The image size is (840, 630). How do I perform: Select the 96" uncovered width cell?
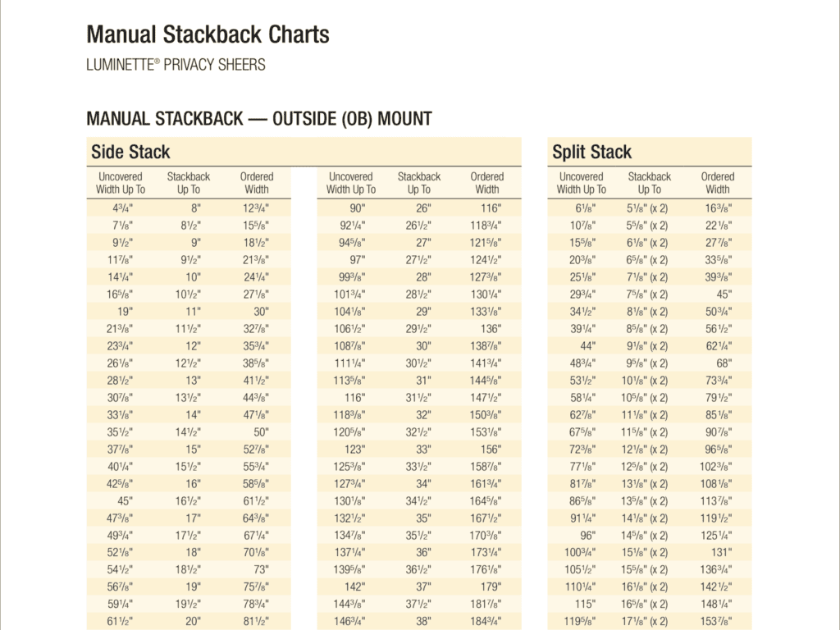(x=586, y=536)
